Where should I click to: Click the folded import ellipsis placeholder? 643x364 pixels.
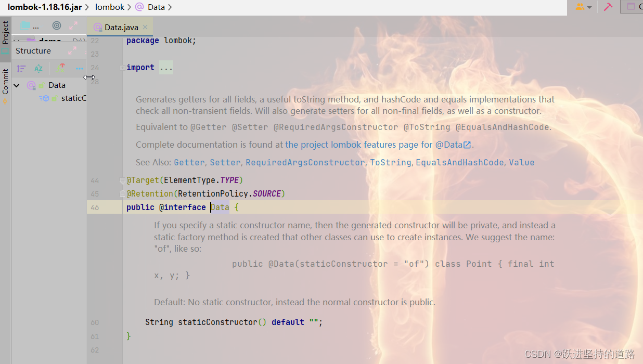166,67
